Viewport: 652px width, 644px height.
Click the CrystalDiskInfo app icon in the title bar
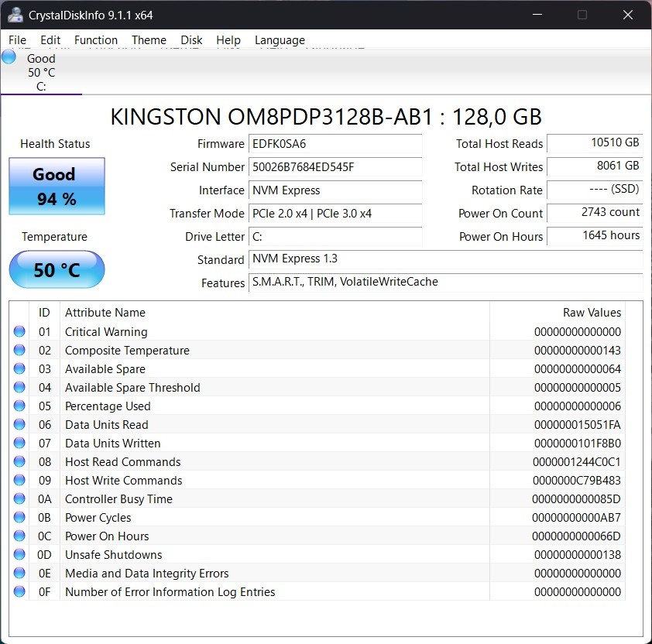tap(15, 15)
